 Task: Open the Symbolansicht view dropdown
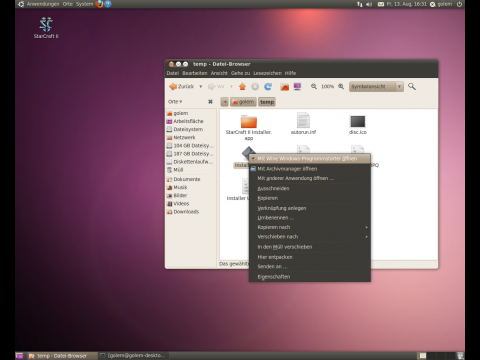click(376, 87)
